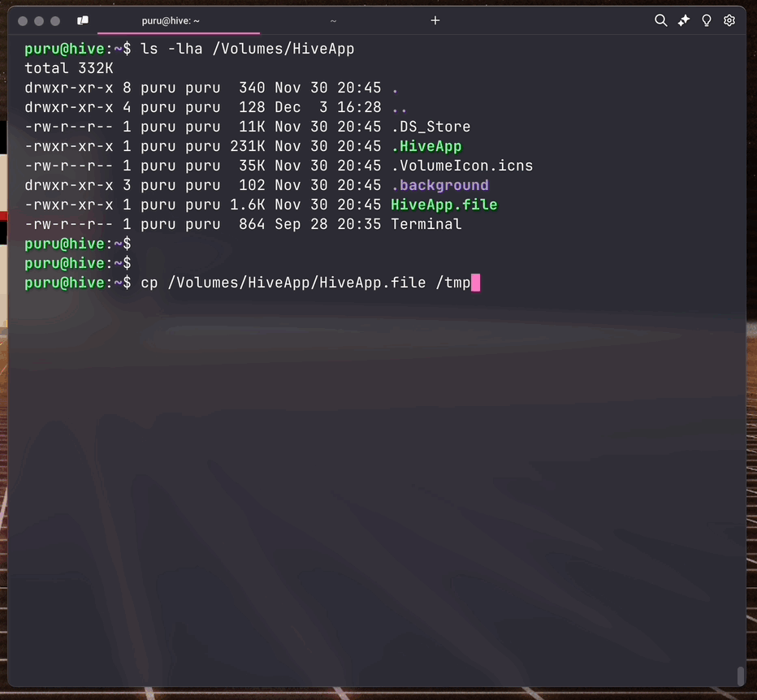Click the 1.6K size value

[x=247, y=205]
